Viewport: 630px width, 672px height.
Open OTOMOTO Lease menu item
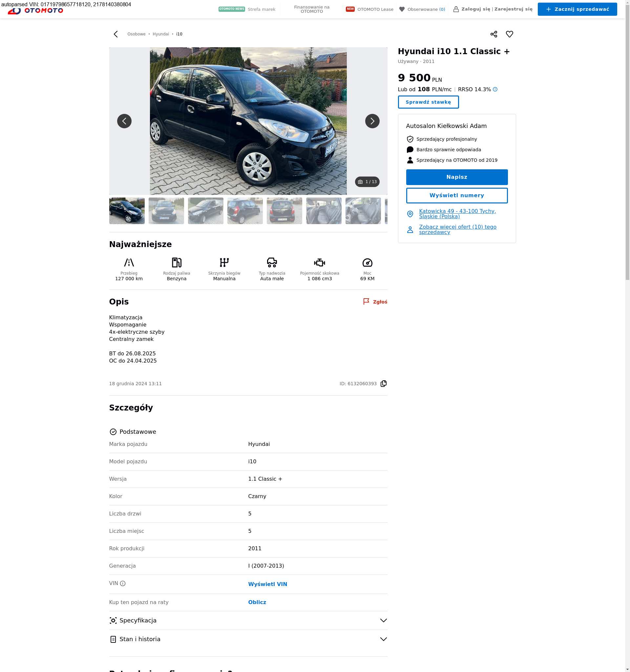tap(375, 10)
